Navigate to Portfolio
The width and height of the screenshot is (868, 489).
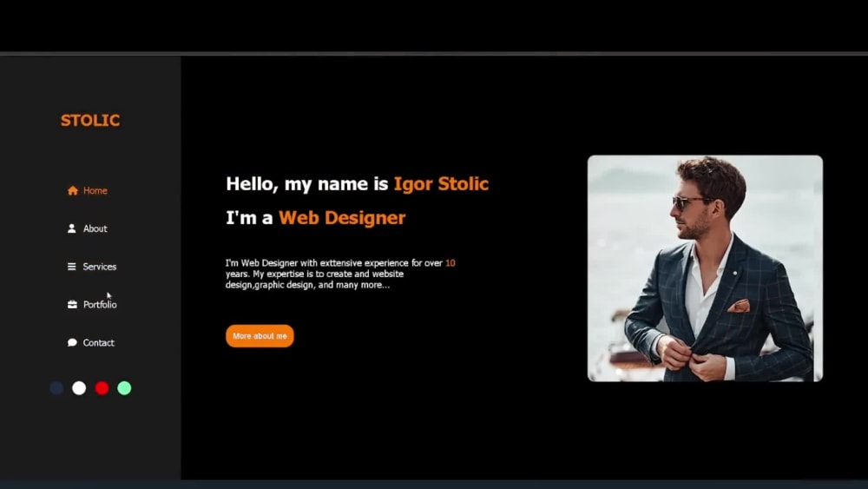[100, 305]
